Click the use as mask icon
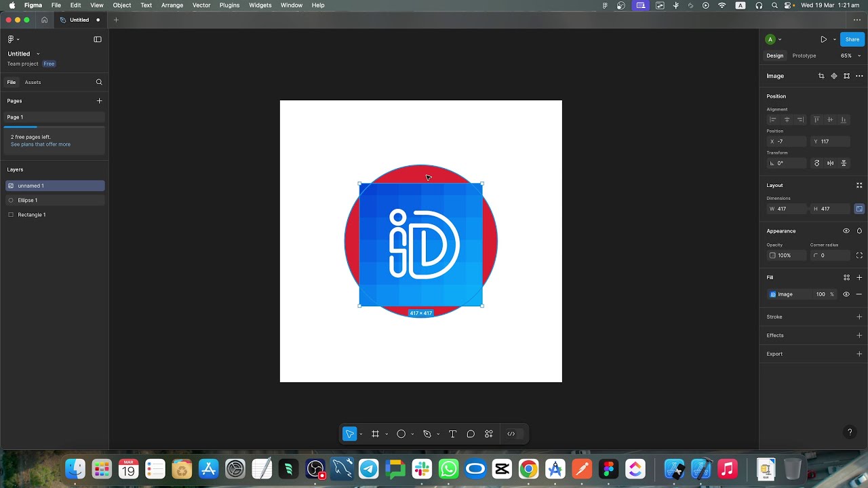868x488 pixels. 846,76
